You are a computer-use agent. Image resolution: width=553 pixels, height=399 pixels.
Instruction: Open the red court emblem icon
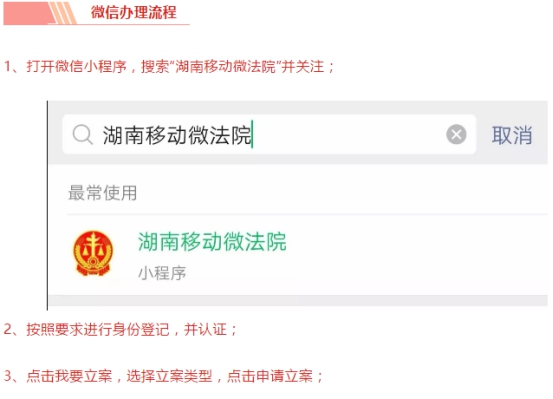[93, 253]
